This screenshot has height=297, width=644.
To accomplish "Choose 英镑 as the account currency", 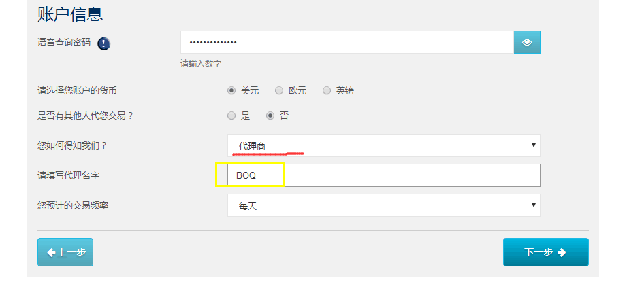I will pyautogui.click(x=327, y=90).
